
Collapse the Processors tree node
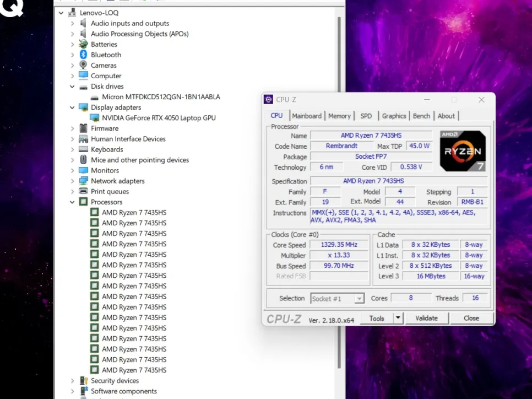click(72, 202)
